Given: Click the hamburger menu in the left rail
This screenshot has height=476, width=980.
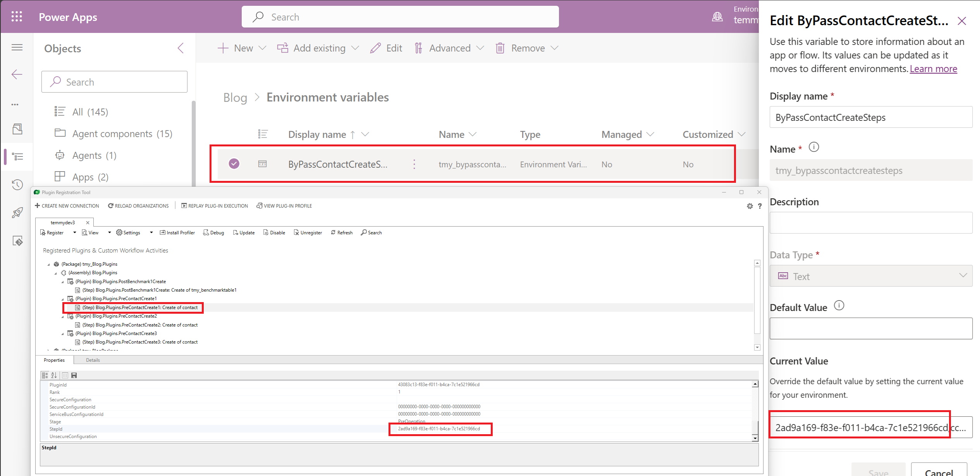Looking at the screenshot, I should 17,47.
